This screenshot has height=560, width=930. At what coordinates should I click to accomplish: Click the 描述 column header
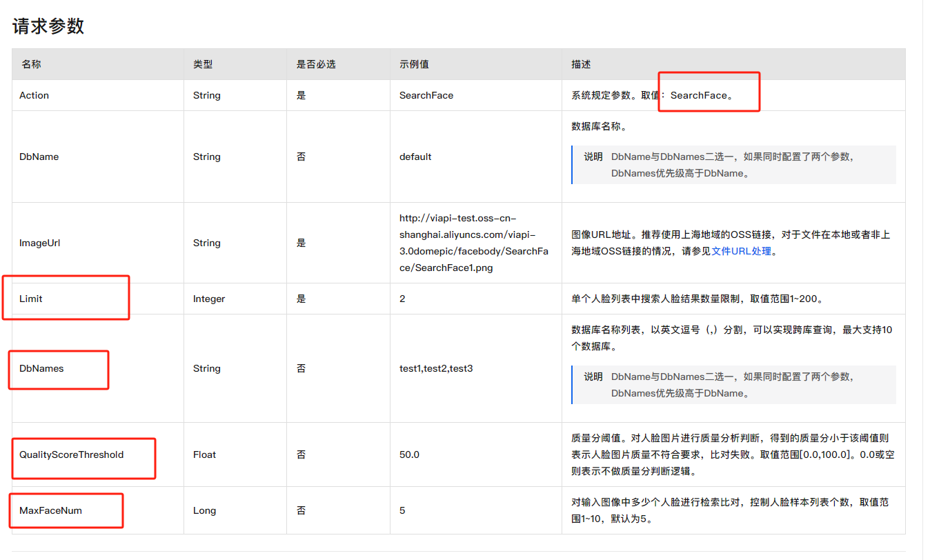(x=581, y=64)
